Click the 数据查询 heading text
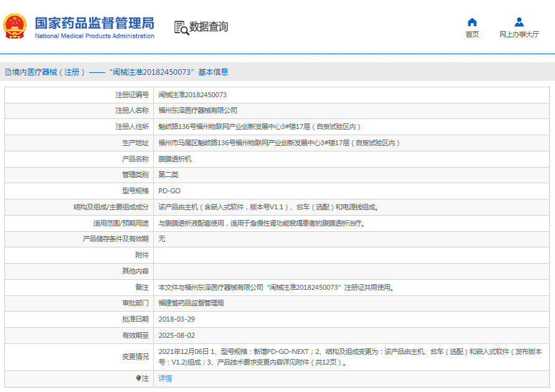This screenshot has height=392, width=555. [209, 27]
